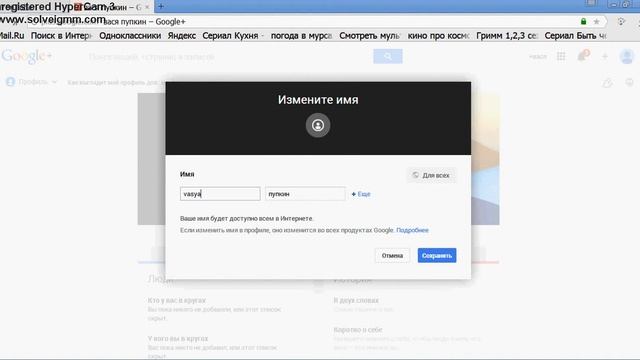Viewport: 640px width, 360px height.
Task: Click the green lock security icon
Action: pos(584,21)
